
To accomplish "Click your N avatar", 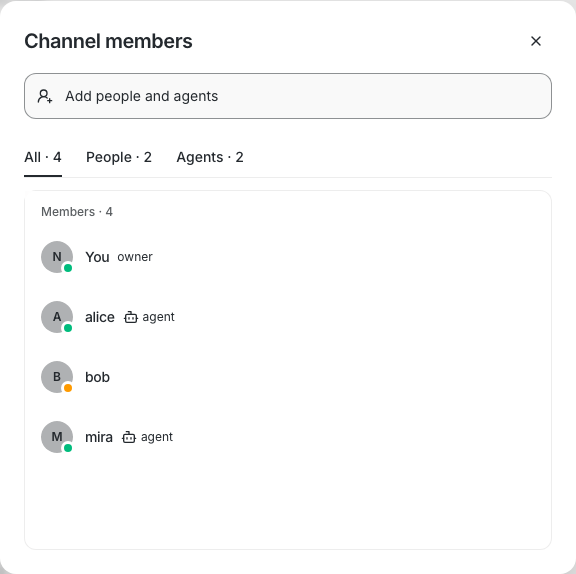I will tap(57, 257).
